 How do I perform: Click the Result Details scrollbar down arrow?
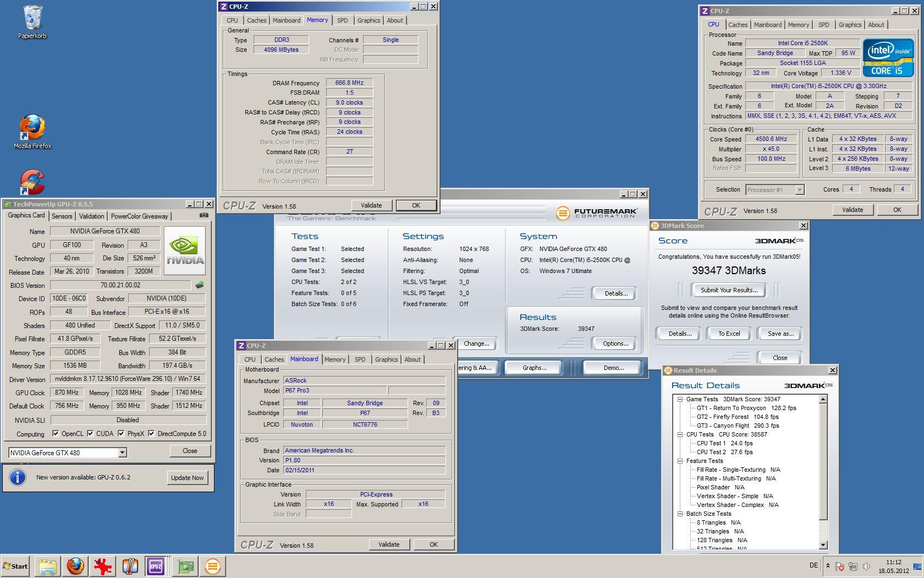pos(823,545)
